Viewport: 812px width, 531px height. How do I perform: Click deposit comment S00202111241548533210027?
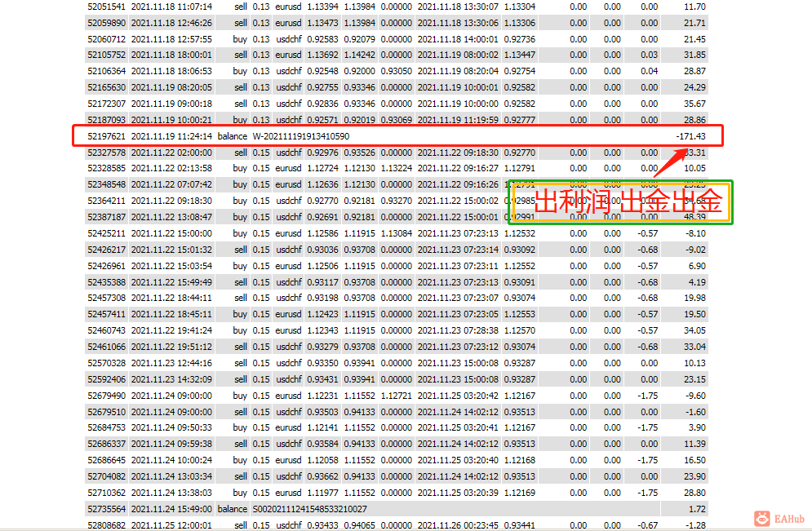coord(309,509)
